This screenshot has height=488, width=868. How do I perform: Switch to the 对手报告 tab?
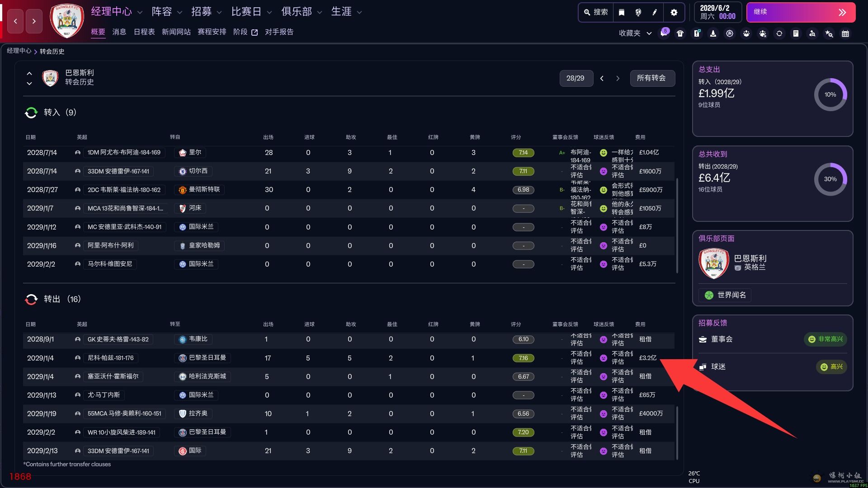tap(279, 32)
